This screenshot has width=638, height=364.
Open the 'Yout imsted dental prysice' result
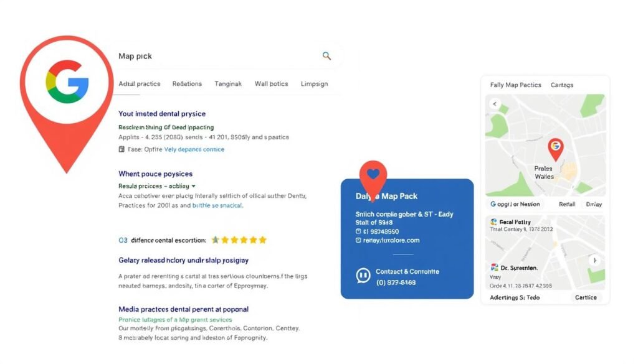(162, 114)
